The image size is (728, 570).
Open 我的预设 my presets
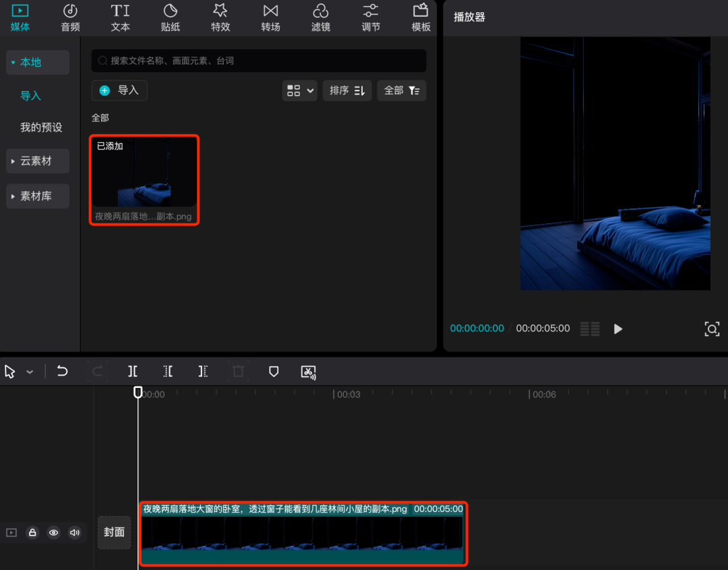point(41,127)
